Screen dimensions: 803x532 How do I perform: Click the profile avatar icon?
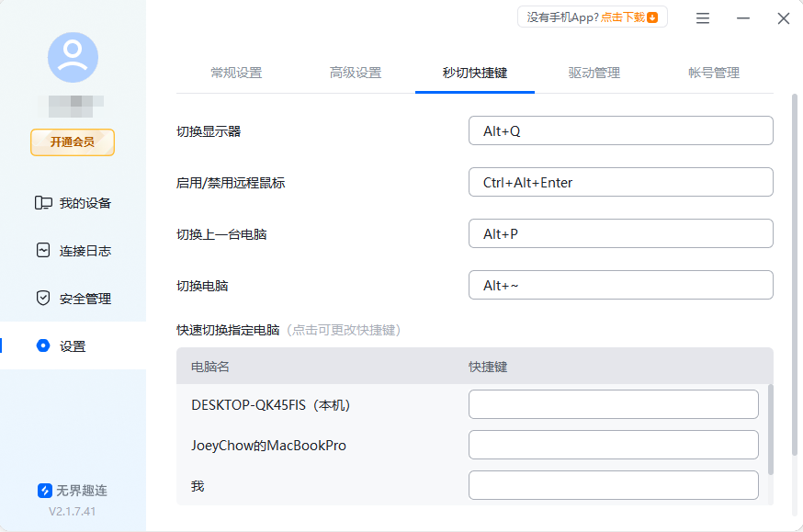point(72,57)
